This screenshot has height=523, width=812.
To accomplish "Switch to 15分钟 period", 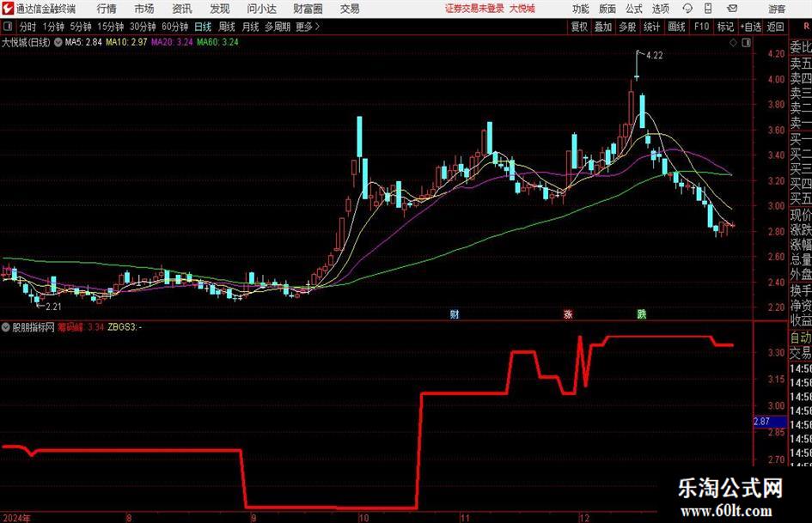I will [x=111, y=27].
